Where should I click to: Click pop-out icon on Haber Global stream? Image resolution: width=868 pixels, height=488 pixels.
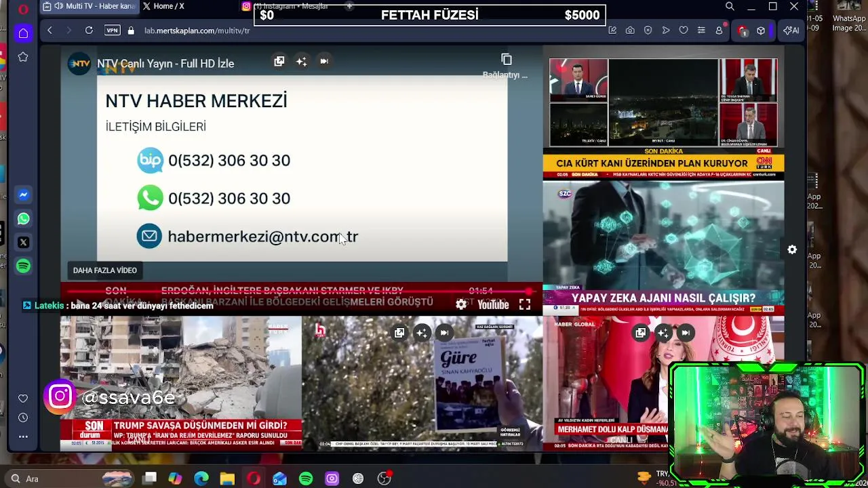click(x=641, y=333)
